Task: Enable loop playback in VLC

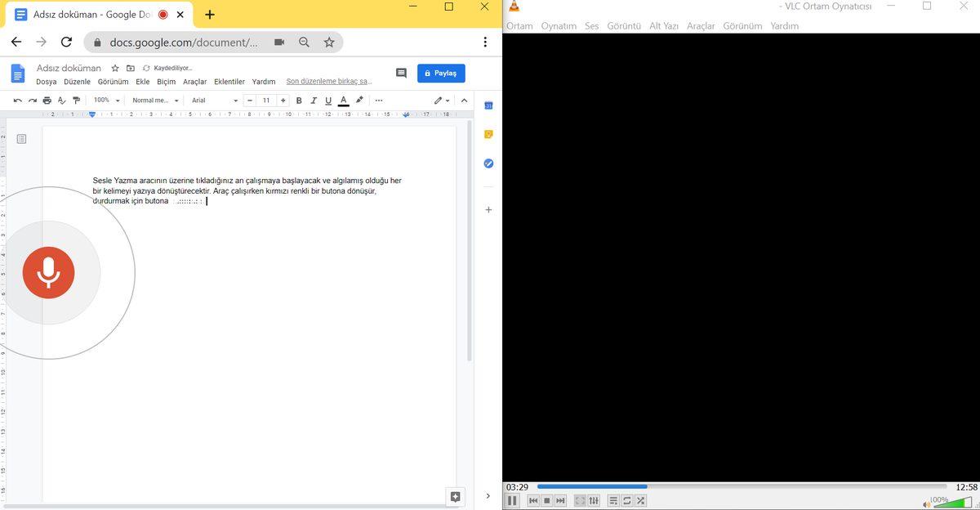Action: coord(626,500)
